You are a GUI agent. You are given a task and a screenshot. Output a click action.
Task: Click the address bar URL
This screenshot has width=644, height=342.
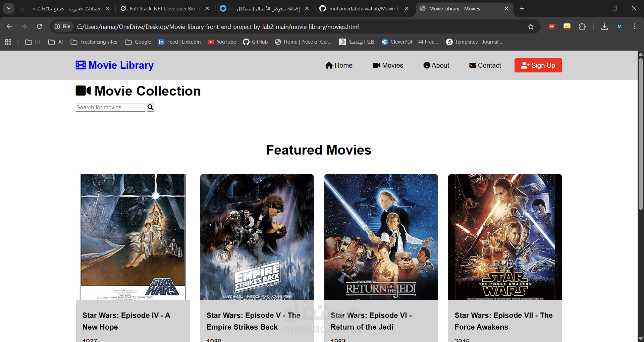point(218,26)
